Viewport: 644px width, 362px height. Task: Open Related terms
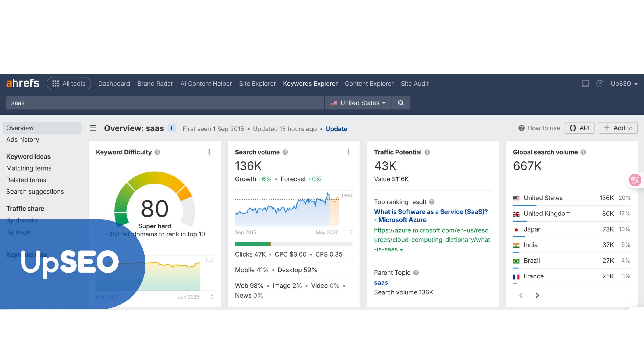pyautogui.click(x=26, y=180)
